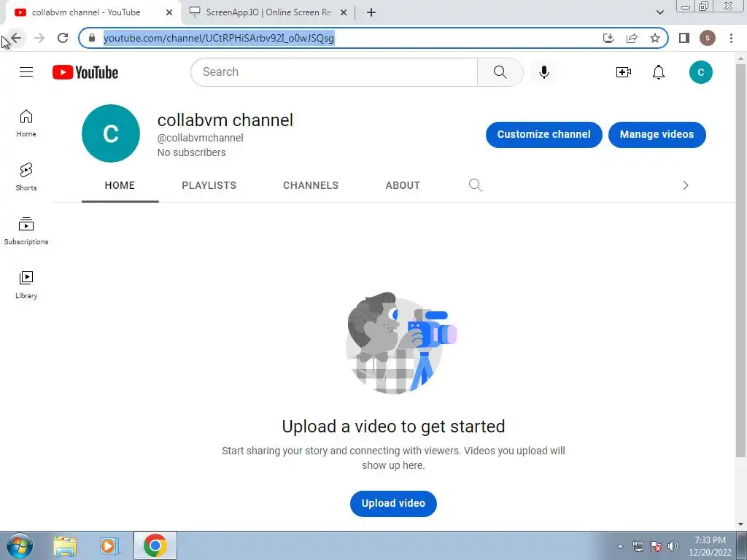Open Shorts in the sidebar

click(x=26, y=176)
